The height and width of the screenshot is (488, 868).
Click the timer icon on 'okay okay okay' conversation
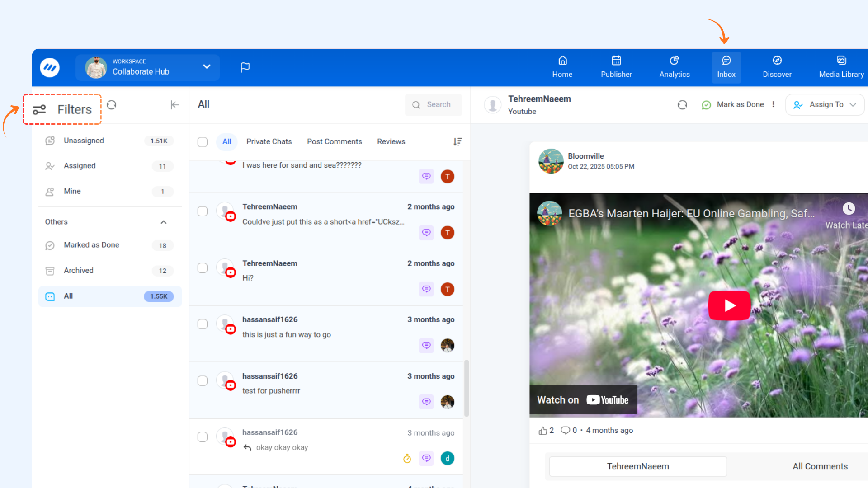pyautogui.click(x=407, y=459)
